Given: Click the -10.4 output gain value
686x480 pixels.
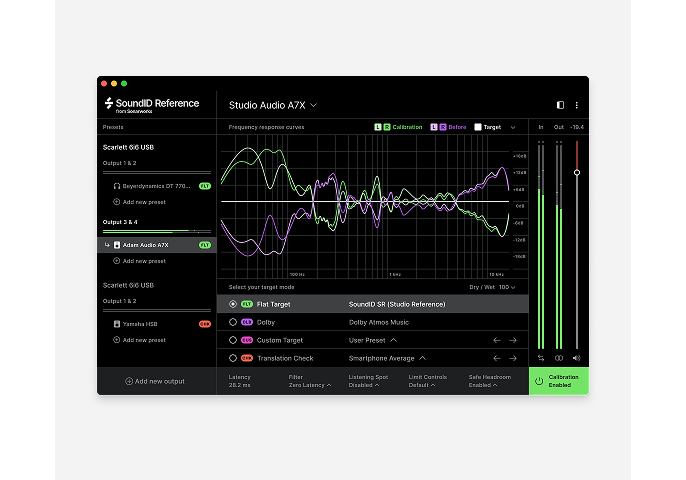Looking at the screenshot, I should pos(577,127).
